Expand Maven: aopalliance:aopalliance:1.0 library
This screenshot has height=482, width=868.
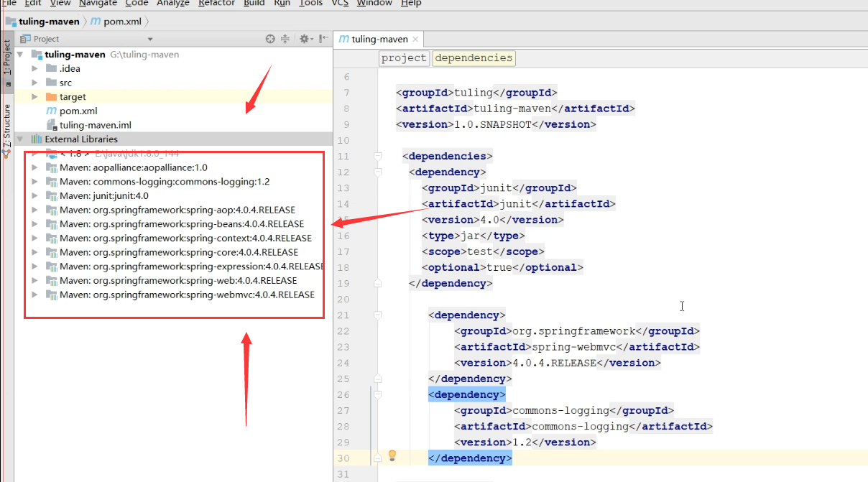34,167
